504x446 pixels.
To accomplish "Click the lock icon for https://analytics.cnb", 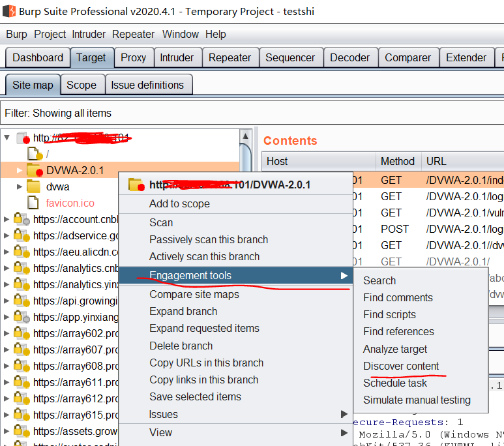I will (x=22, y=268).
